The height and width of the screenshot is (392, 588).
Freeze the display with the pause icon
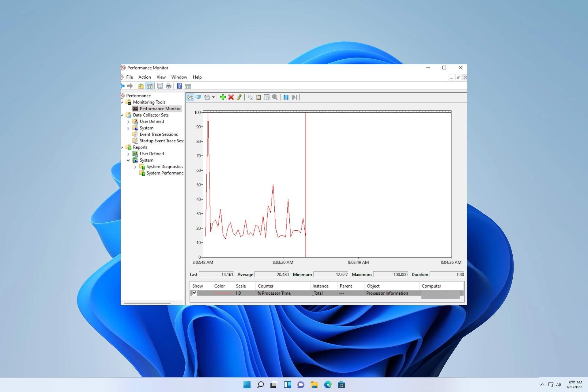286,97
